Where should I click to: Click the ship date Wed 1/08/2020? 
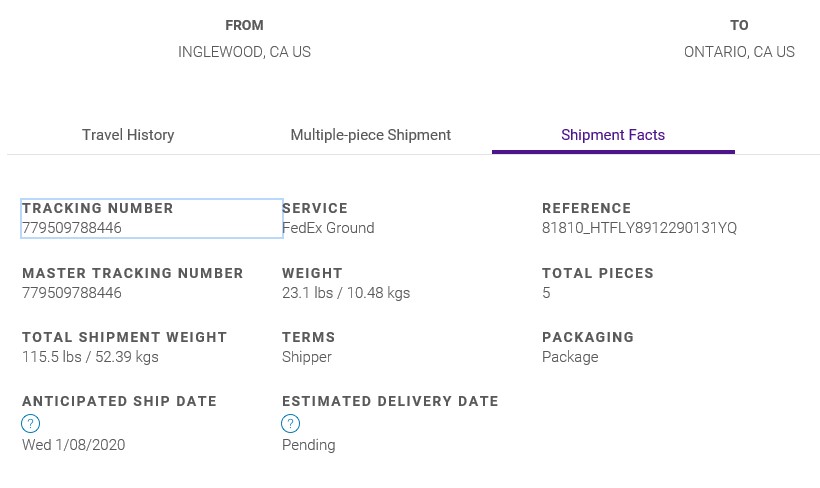[74, 445]
